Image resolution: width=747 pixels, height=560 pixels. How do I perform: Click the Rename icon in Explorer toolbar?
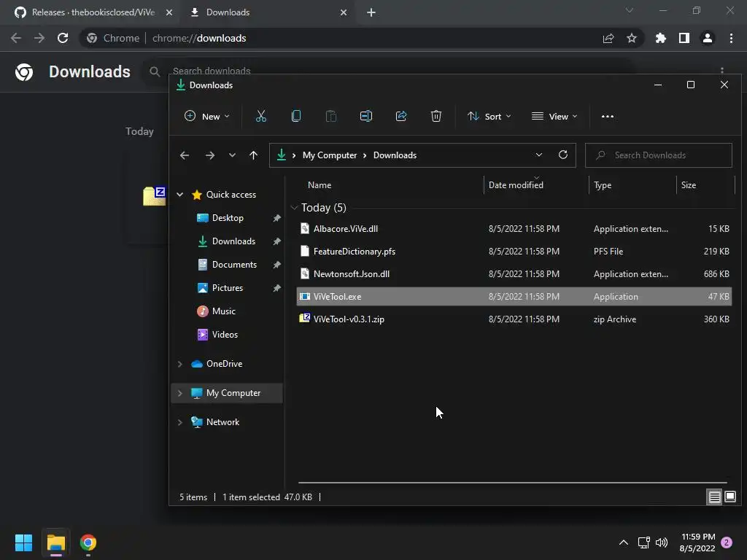pyautogui.click(x=366, y=116)
